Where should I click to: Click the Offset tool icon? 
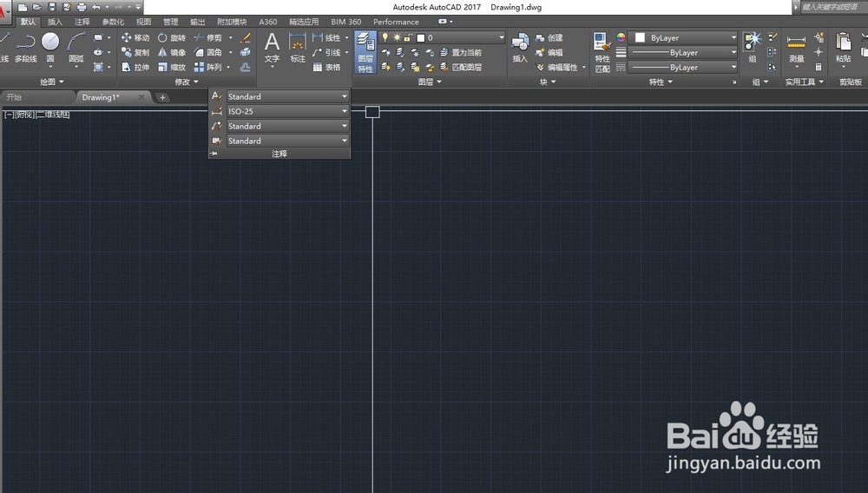click(x=246, y=67)
